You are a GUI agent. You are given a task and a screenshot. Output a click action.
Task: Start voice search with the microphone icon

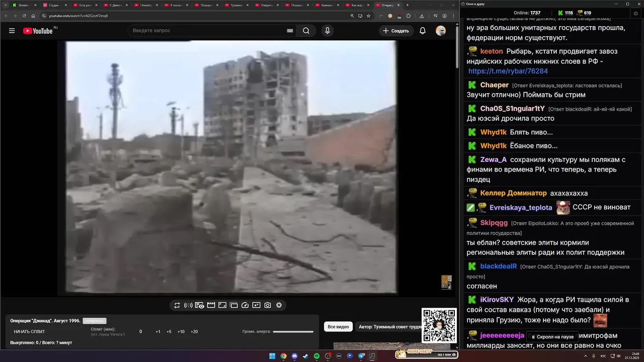328,31
